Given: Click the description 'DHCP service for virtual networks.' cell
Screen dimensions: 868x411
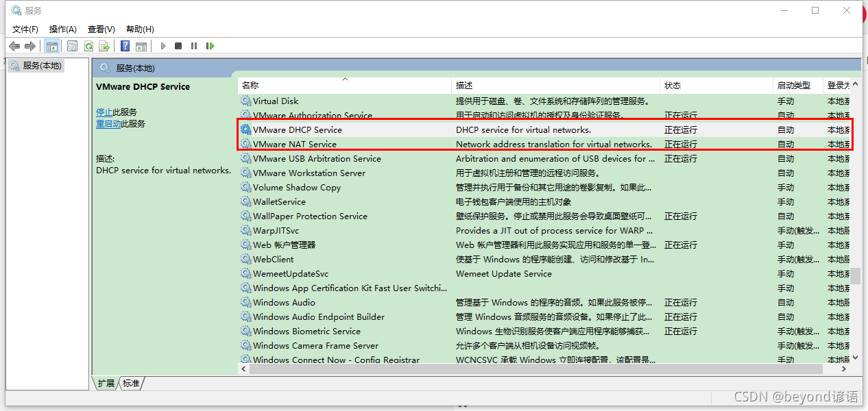Looking at the screenshot, I should [523, 129].
